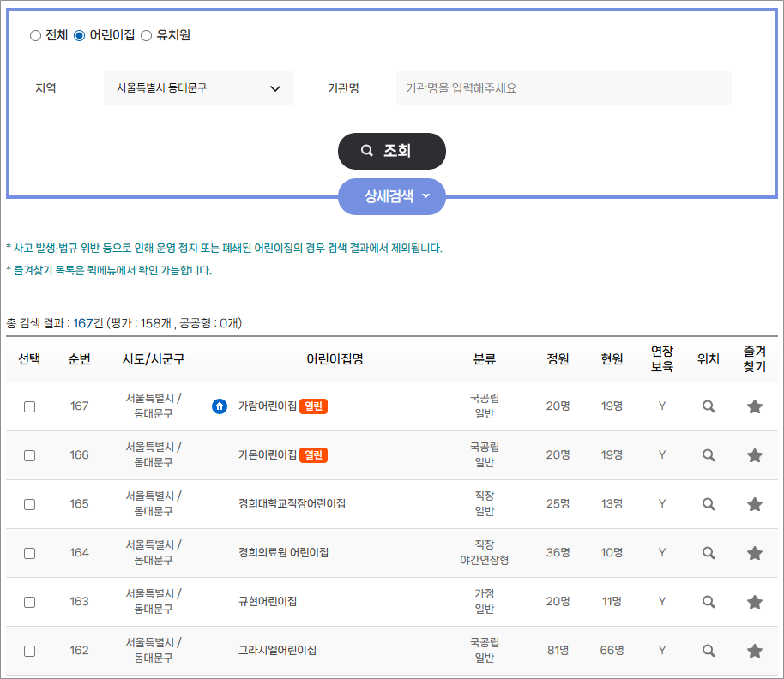Check the checkbox for row 164

(x=29, y=553)
